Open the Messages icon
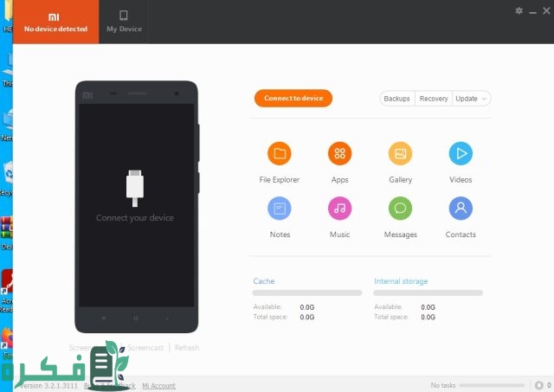 (x=400, y=209)
